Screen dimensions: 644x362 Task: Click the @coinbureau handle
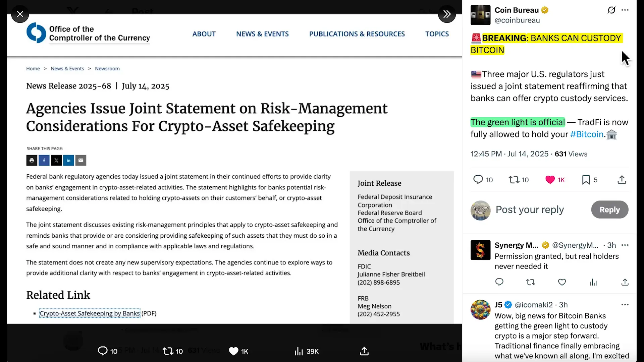[x=517, y=20]
